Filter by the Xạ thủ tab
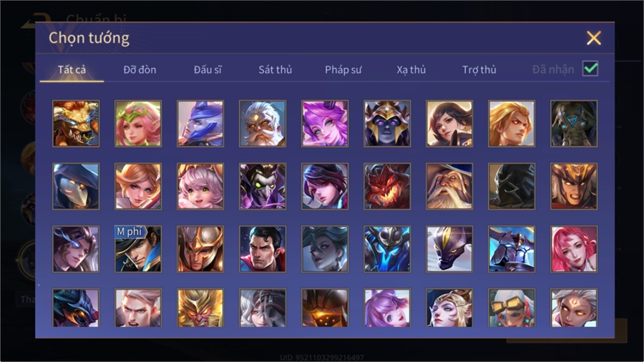This screenshot has height=362, width=644. tap(411, 70)
